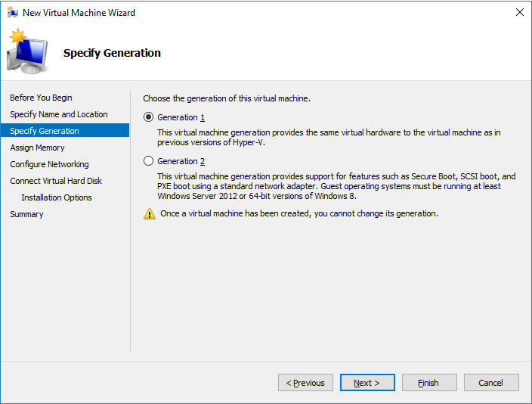The height and width of the screenshot is (404, 532).
Task: Jump to the Summary step
Action: [x=26, y=214]
